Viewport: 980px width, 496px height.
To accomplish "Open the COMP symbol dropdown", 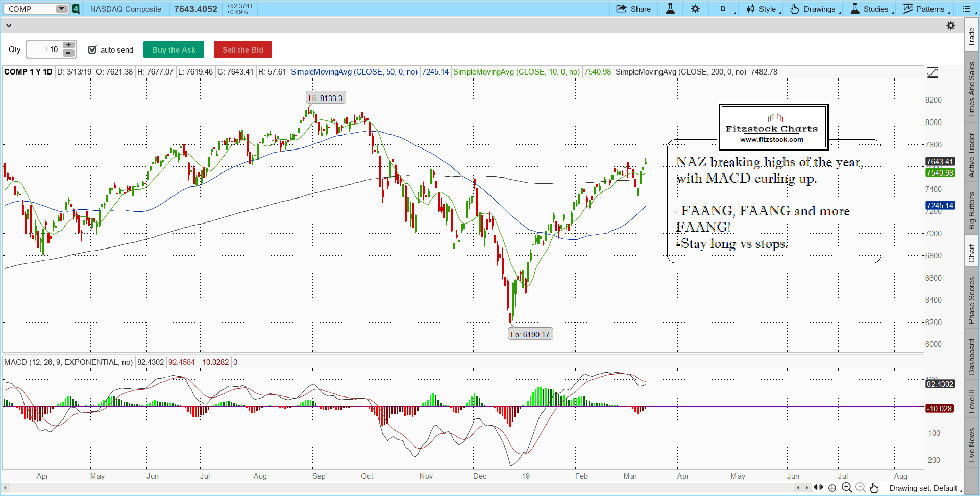I will (x=61, y=9).
